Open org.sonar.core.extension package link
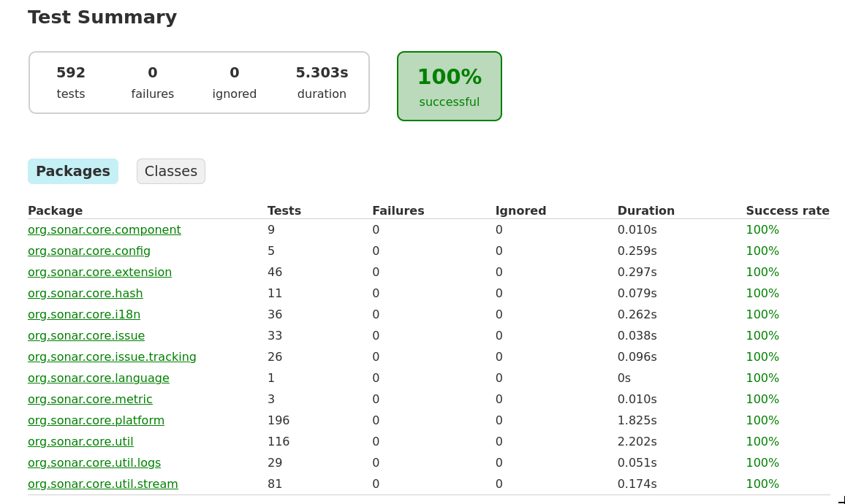The image size is (845, 504). tap(99, 272)
